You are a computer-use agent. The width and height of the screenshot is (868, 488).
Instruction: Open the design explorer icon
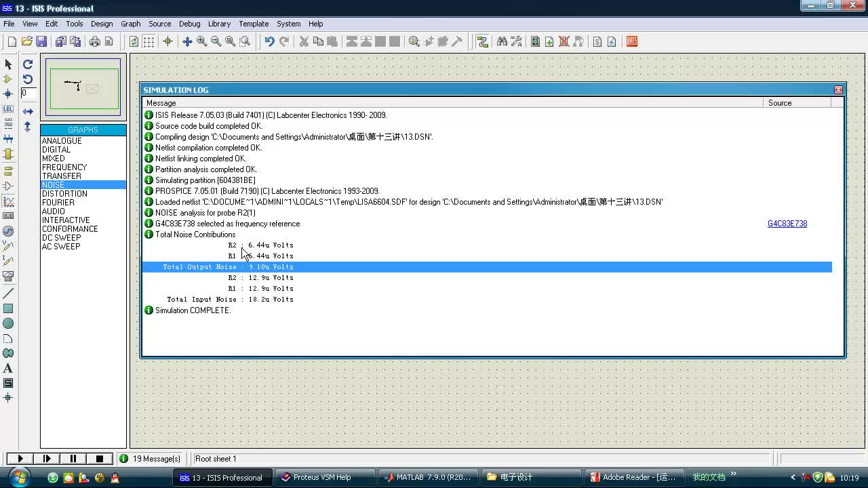(535, 41)
